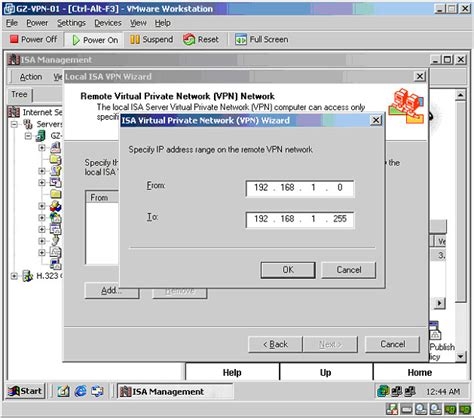Open the VMware View menu
Image resolution: width=474 pixels, height=418 pixels.
tap(138, 23)
